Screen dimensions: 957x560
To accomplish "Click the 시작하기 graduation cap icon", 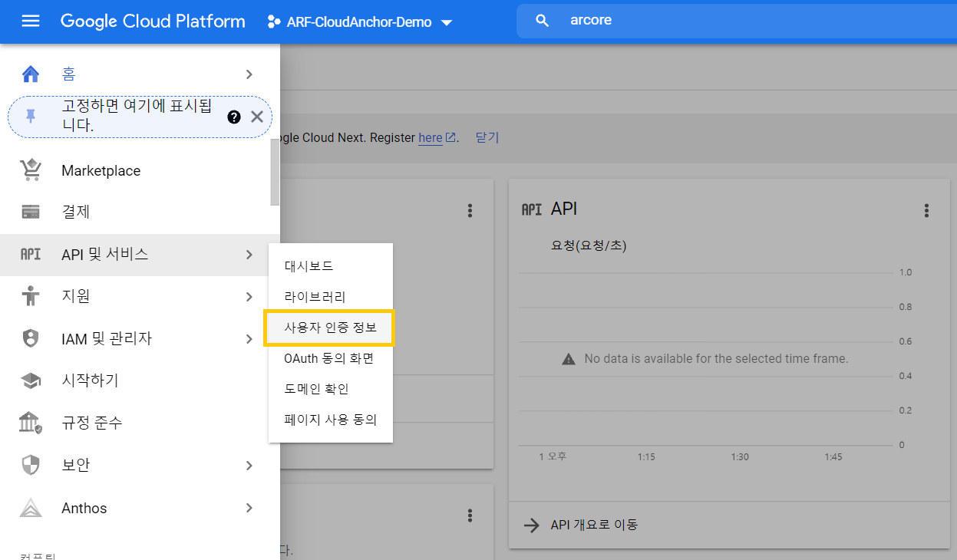I will tap(30, 380).
